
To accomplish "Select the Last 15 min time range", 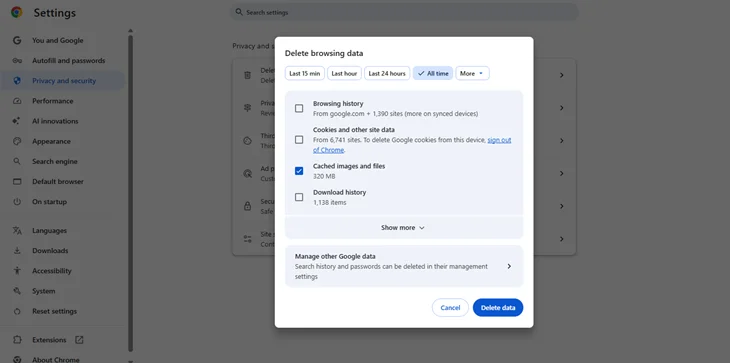I will point(305,74).
